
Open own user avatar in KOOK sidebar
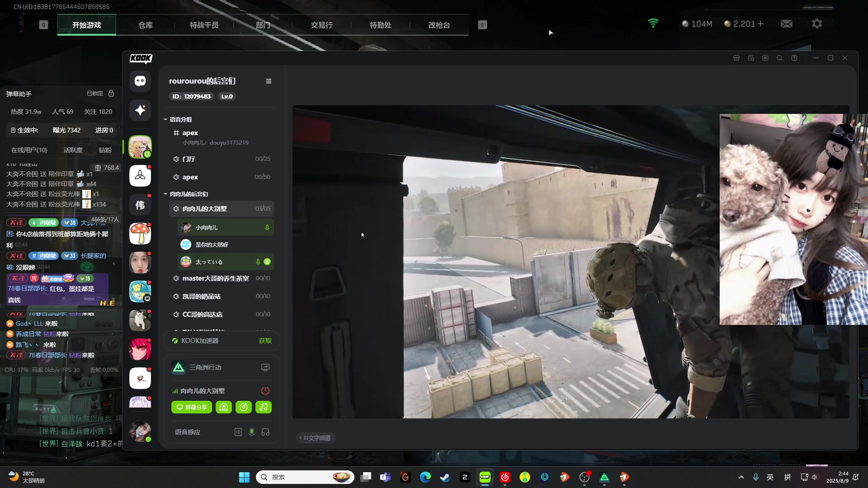(140, 431)
